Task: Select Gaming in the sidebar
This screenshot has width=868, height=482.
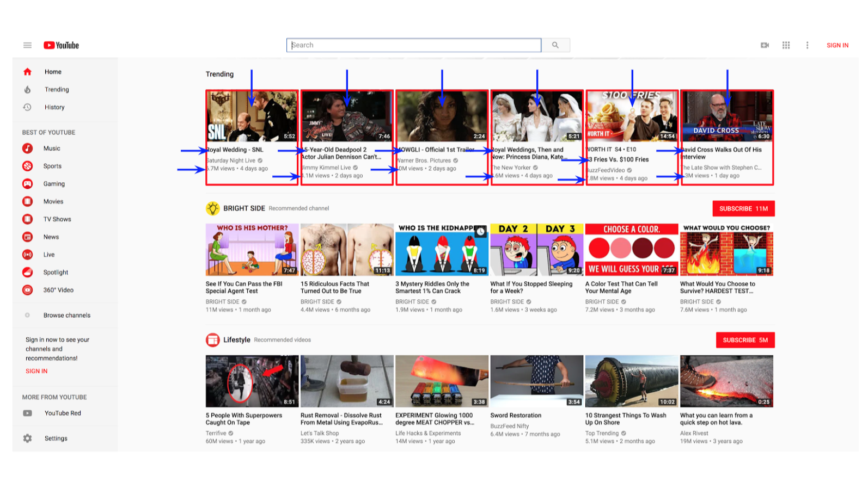Action: (x=54, y=184)
